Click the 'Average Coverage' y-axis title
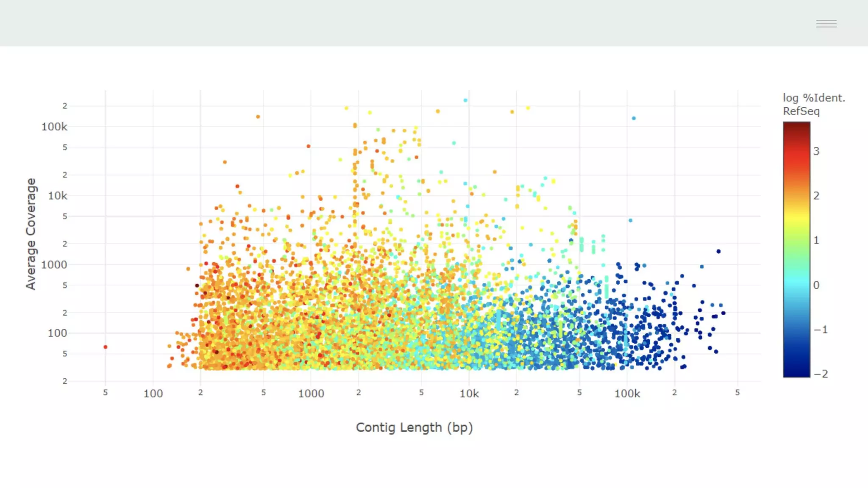Viewport: 868px width, 488px height. pyautogui.click(x=31, y=234)
